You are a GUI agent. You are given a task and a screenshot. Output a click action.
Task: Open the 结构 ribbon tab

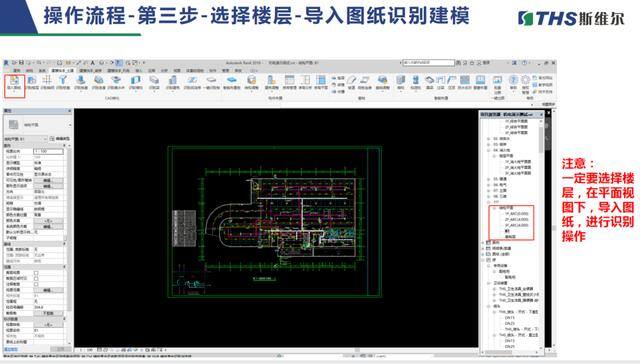[30, 71]
